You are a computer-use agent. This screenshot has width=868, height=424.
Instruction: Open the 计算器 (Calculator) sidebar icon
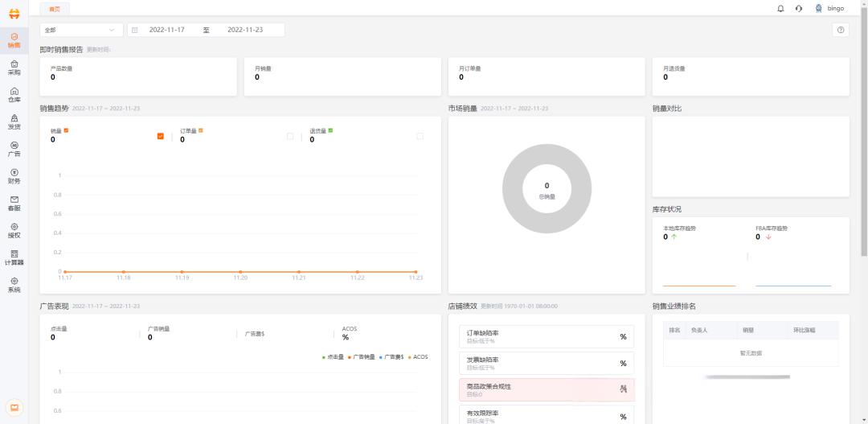pos(14,257)
